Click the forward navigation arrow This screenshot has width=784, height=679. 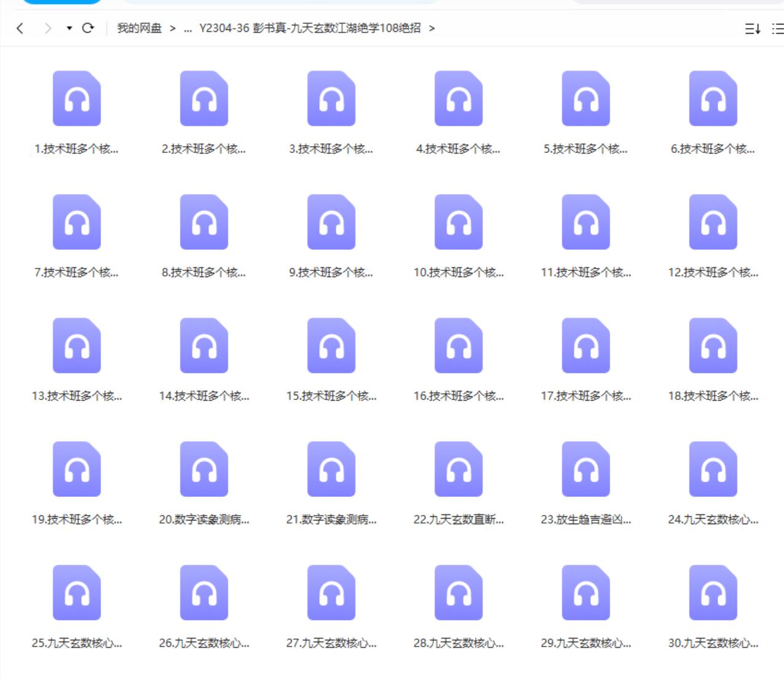tap(48, 28)
